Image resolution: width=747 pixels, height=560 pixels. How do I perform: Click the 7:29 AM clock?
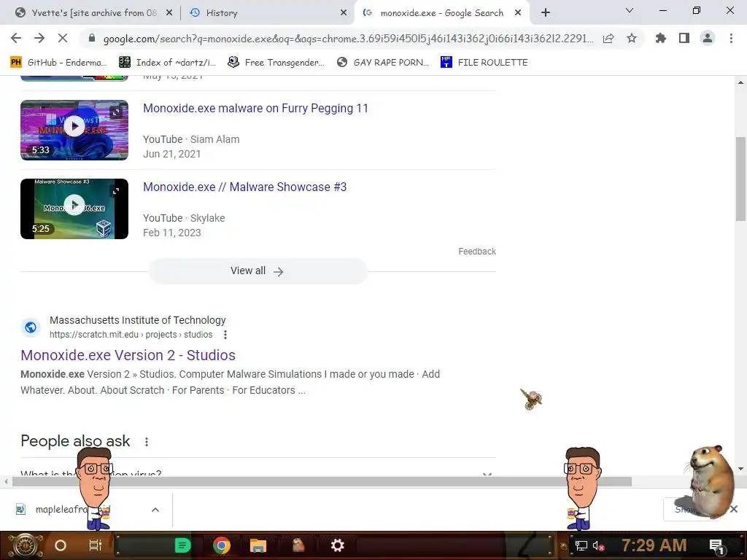(x=654, y=545)
